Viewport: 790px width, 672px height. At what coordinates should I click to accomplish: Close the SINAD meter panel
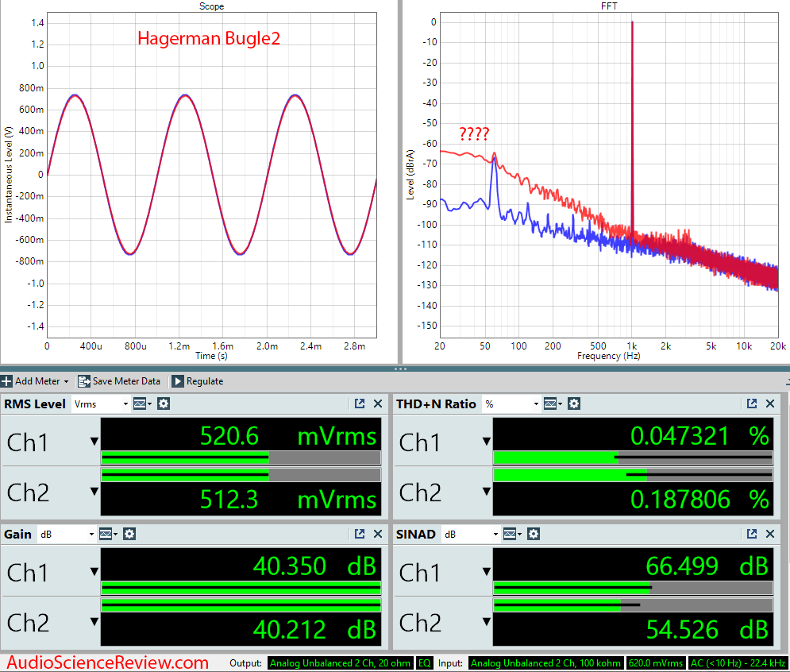click(x=770, y=533)
